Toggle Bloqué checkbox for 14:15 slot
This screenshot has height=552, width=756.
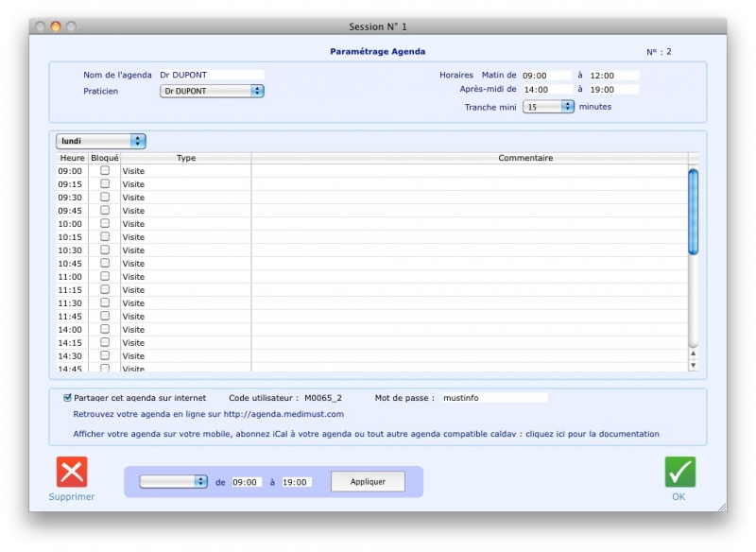tap(105, 342)
